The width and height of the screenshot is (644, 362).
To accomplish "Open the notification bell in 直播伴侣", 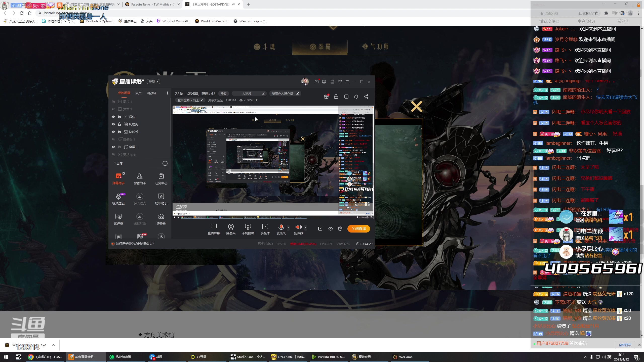I will [x=356, y=97].
